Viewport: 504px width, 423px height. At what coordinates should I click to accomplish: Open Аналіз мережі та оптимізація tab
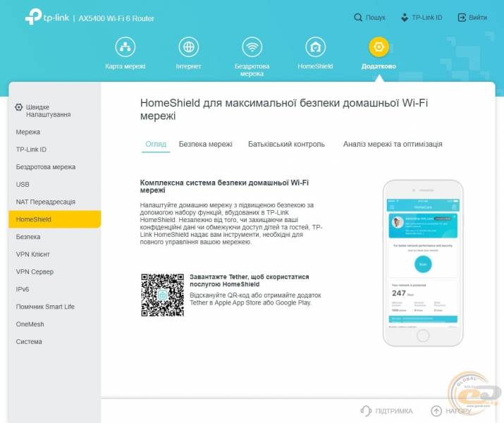pos(393,144)
